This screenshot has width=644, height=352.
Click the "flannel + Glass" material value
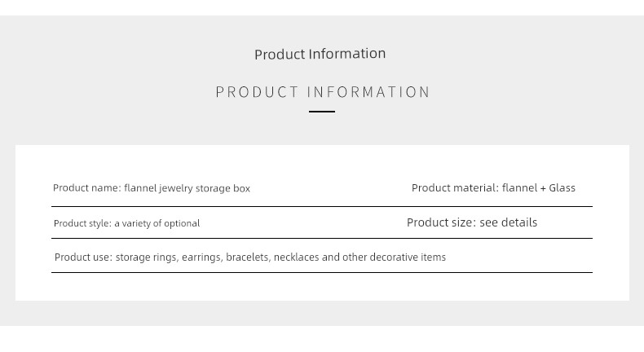click(x=539, y=187)
